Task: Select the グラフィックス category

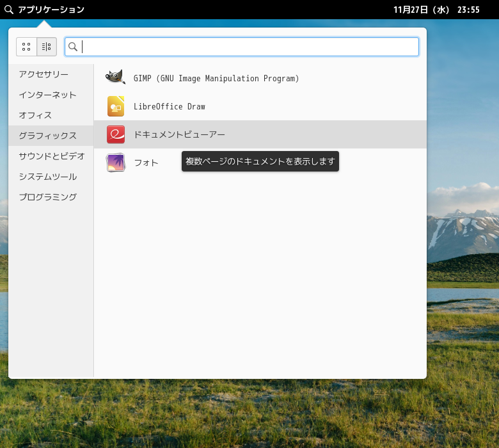Action: [x=47, y=136]
